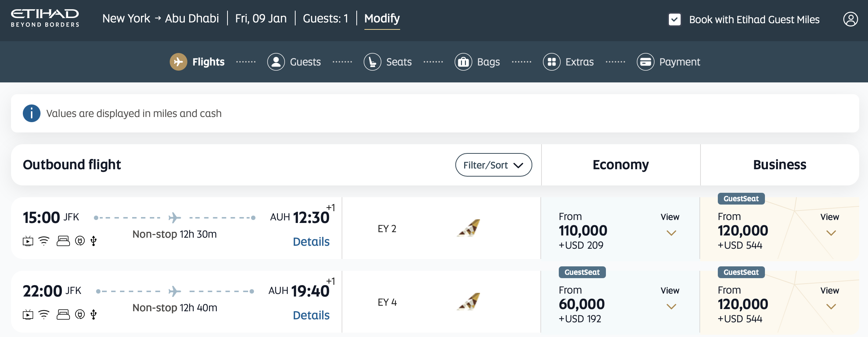Open Details for the 22:00 flight
The width and height of the screenshot is (868, 337).
(x=311, y=315)
